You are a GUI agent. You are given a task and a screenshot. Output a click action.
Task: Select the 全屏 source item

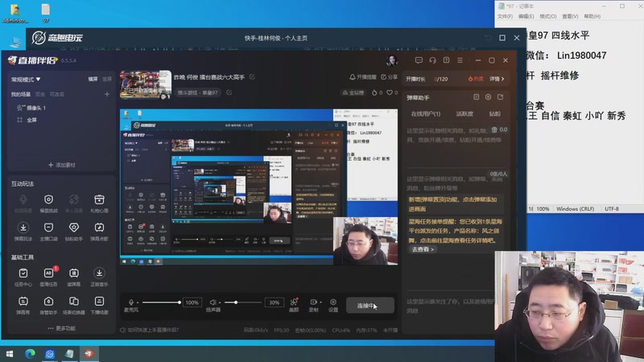pyautogui.click(x=27, y=120)
